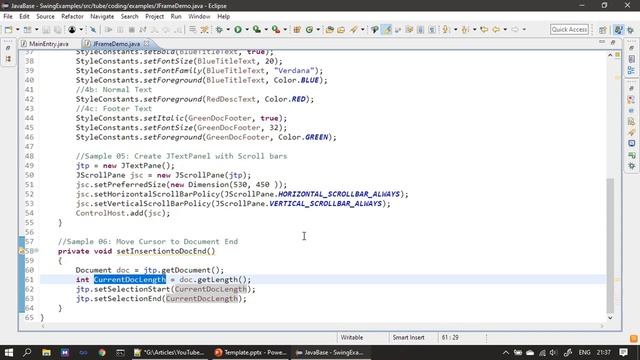The width and height of the screenshot is (640, 360).
Task: Toggle Show Whitespace Characters button
Action: 432,29
